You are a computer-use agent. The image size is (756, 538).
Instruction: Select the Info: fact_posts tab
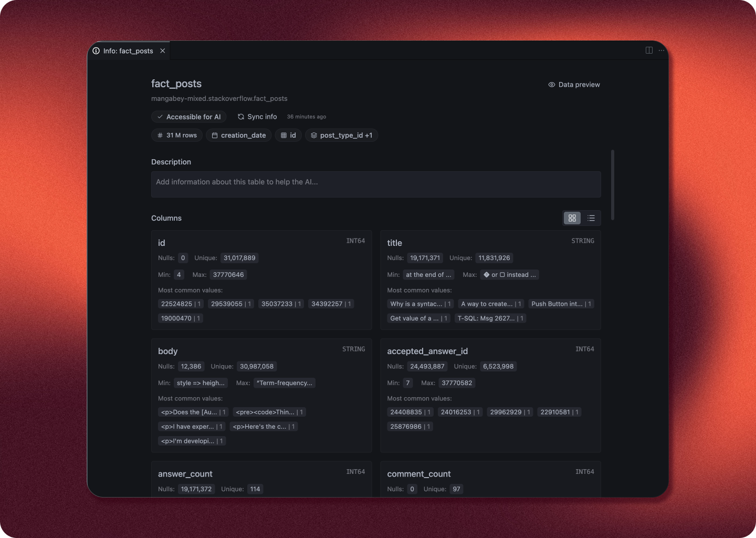[x=129, y=51]
